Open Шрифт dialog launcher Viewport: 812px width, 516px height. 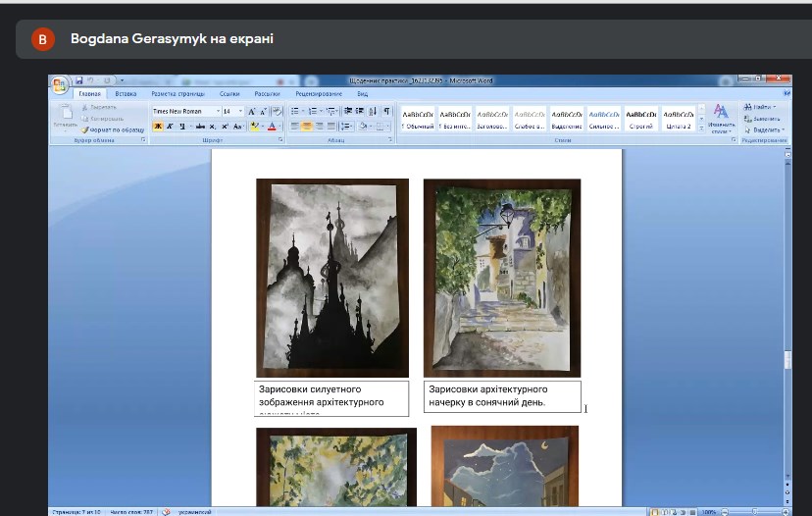tap(280, 140)
